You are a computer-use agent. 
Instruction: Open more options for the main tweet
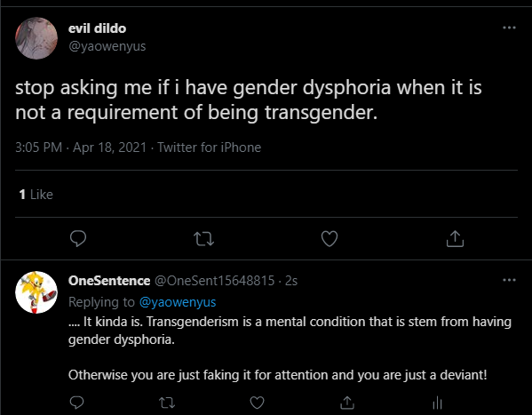[x=509, y=28]
